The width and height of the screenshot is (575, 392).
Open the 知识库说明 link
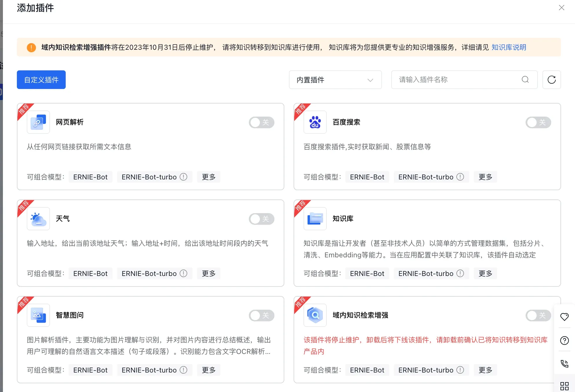(508, 47)
